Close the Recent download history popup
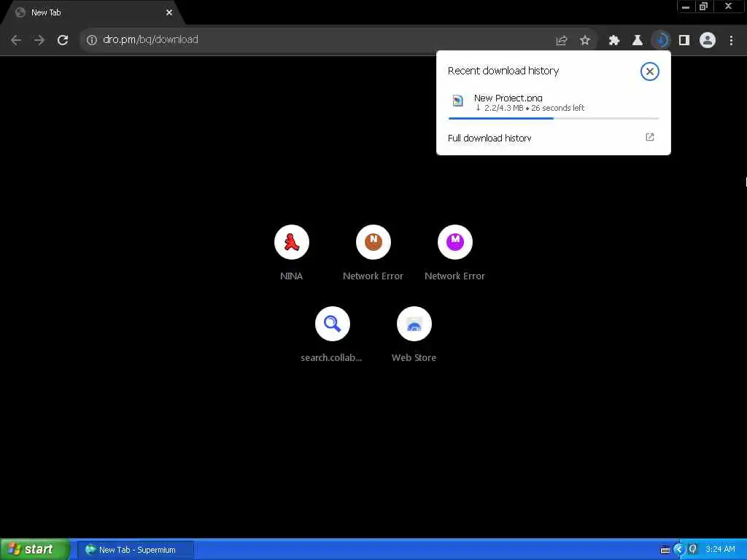 tap(649, 71)
